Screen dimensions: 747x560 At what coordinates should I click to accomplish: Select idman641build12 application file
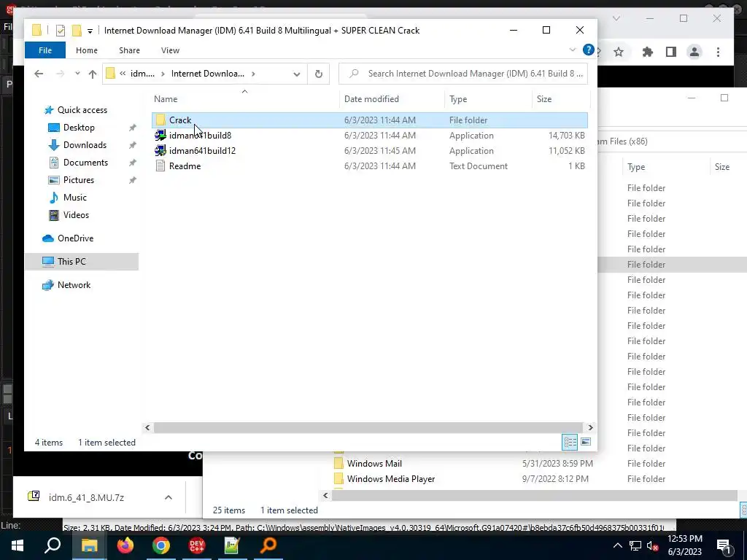click(x=370, y=150)
